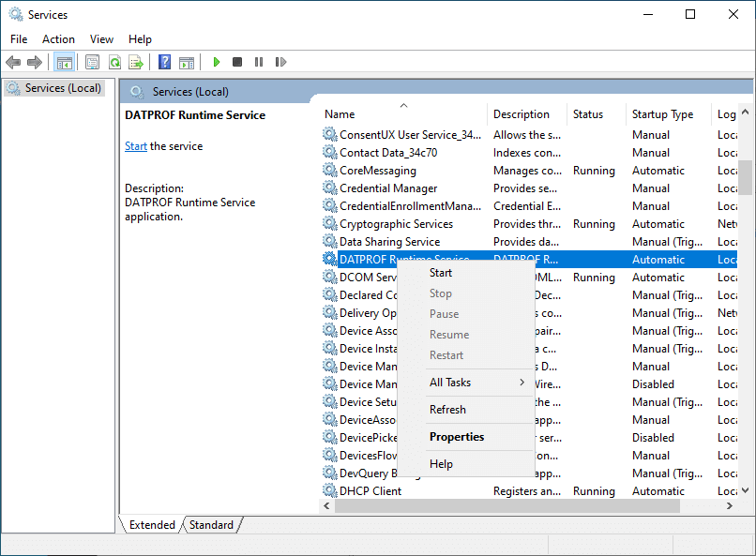Sort services by the Status column header
This screenshot has height=556, width=756.
(595, 113)
